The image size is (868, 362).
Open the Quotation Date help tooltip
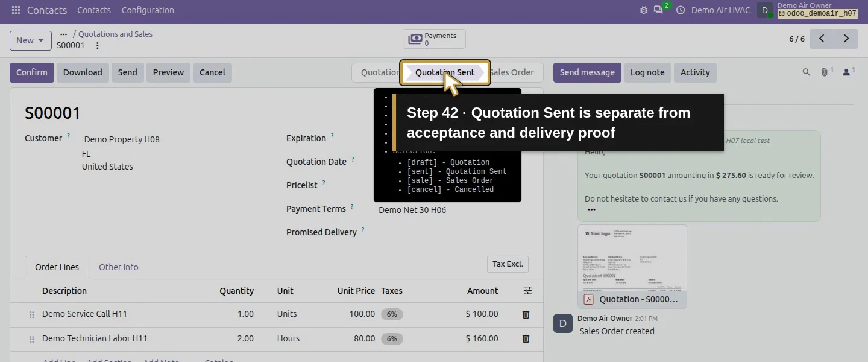point(353,160)
